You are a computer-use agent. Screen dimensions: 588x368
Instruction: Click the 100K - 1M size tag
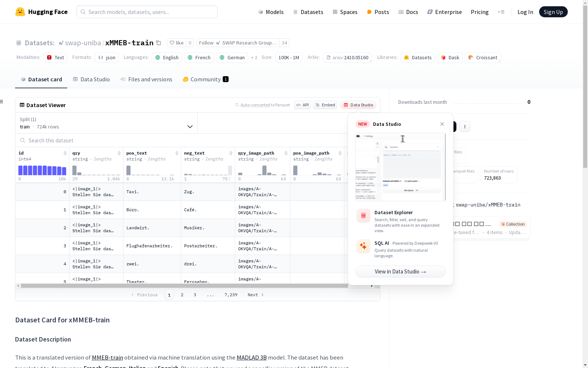289,57
